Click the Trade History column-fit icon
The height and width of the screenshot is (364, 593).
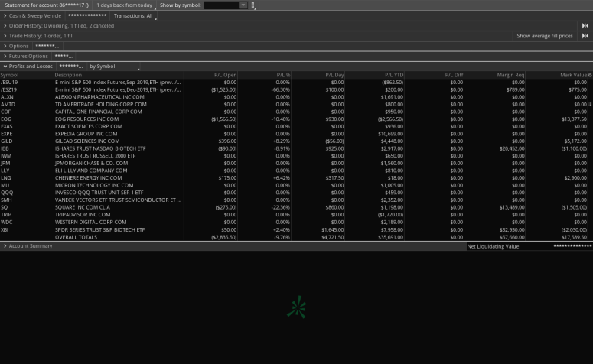coord(585,36)
